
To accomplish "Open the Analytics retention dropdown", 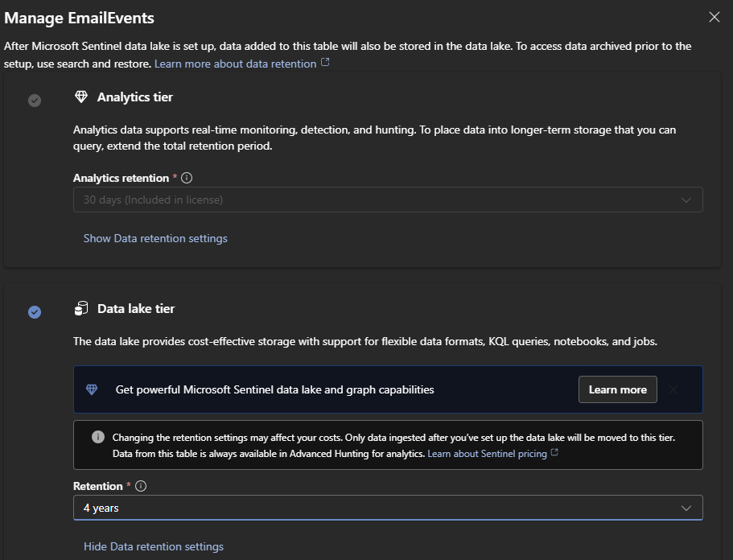I will [x=388, y=200].
